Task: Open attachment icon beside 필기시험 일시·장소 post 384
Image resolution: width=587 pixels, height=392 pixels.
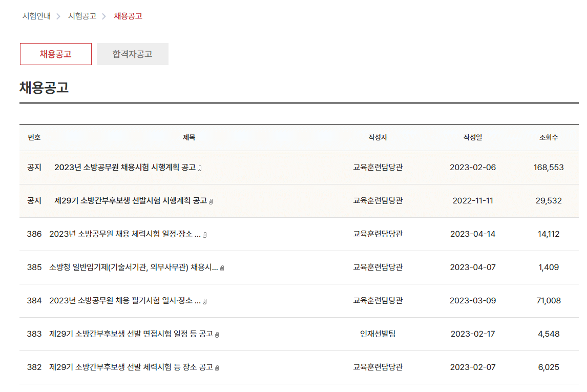Action: (x=205, y=301)
